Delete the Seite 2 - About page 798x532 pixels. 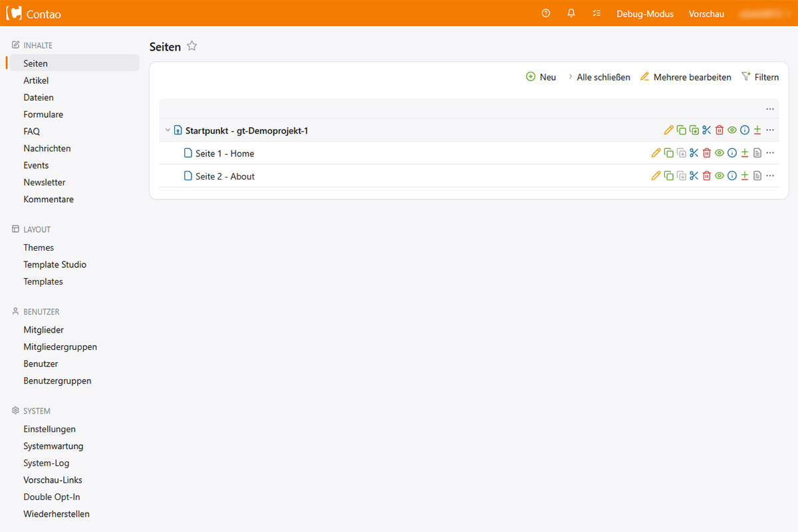click(707, 176)
